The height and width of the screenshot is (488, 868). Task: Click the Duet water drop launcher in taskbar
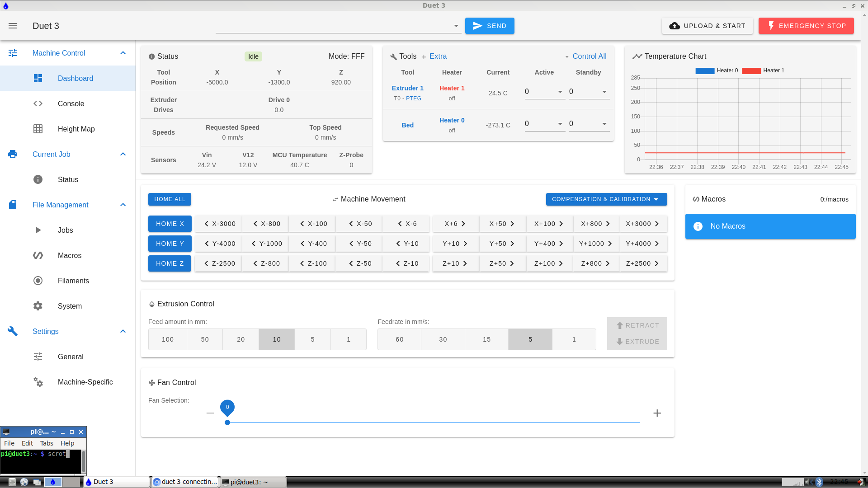[53, 482]
